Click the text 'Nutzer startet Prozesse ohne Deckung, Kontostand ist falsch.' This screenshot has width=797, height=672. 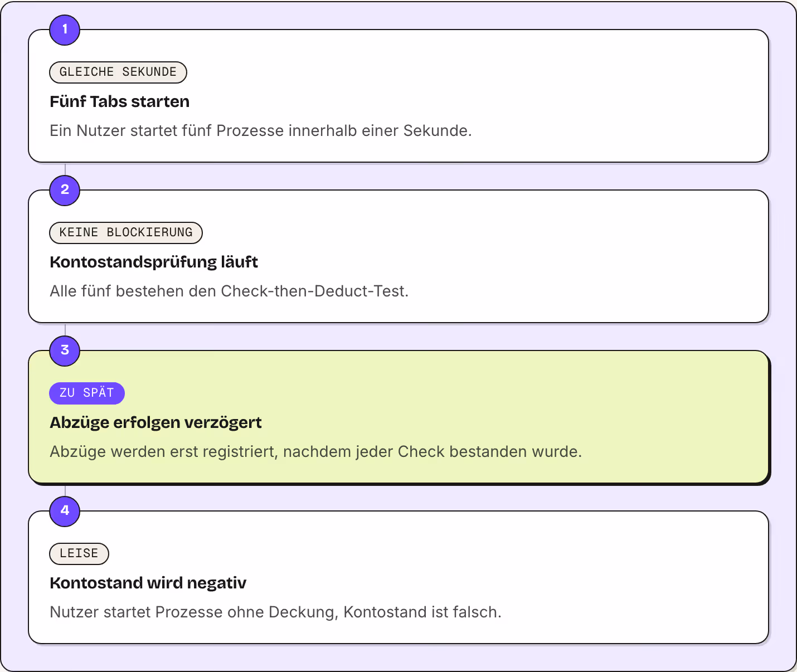[x=276, y=612]
